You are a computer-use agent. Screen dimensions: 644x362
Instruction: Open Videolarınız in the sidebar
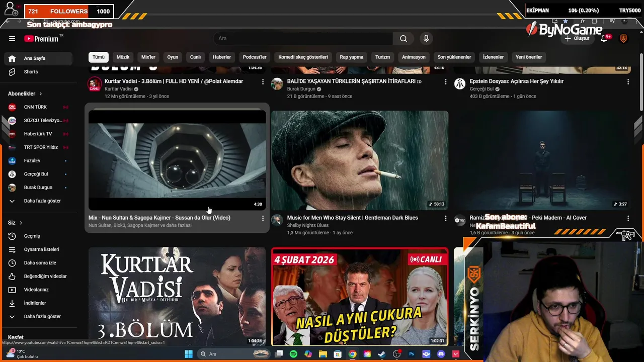(x=38, y=290)
